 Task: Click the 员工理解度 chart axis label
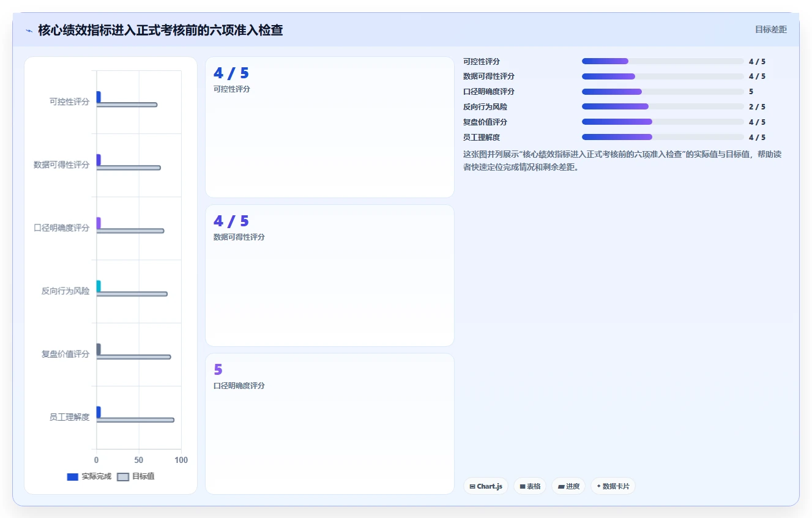pyautogui.click(x=69, y=416)
